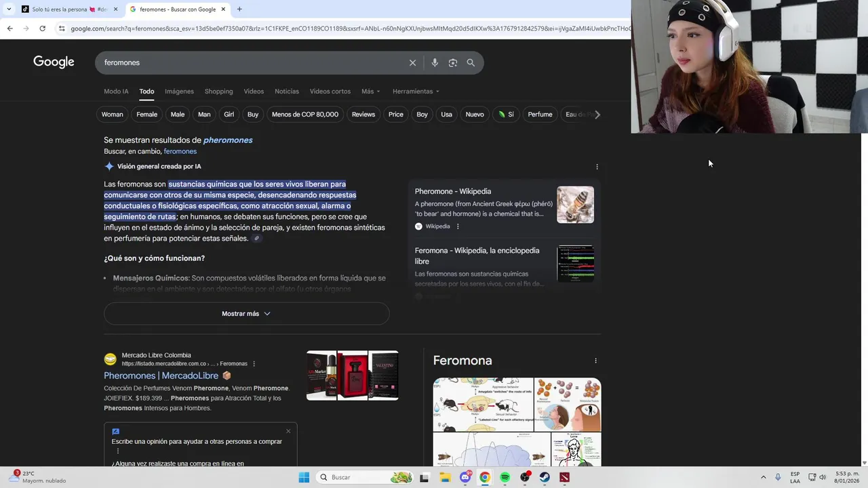The image size is (868, 488).
Task: Open a new browser tab
Action: (x=239, y=9)
